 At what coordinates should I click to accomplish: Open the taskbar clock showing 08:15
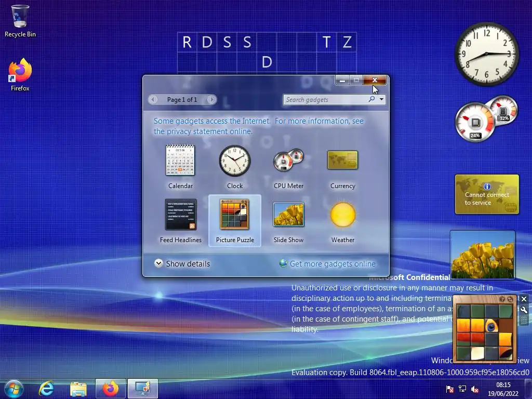coord(503,389)
